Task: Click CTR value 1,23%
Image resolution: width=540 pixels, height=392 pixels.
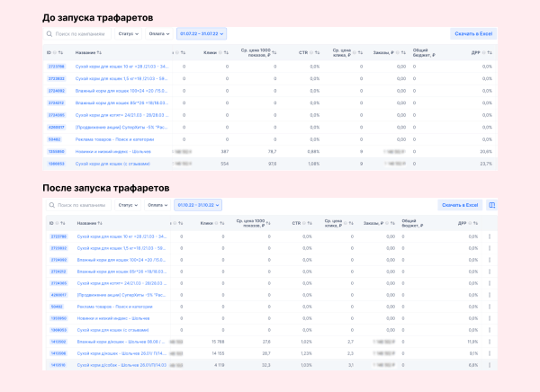Action: [x=306, y=353]
